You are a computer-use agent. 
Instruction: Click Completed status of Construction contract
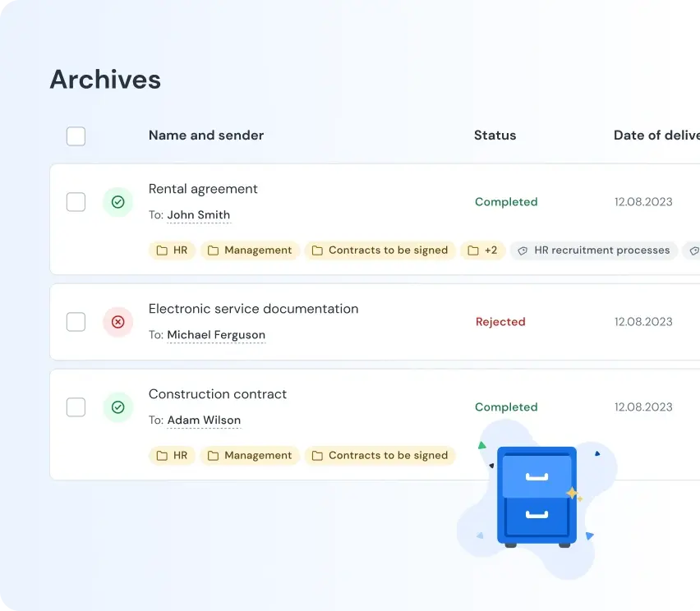(x=506, y=407)
